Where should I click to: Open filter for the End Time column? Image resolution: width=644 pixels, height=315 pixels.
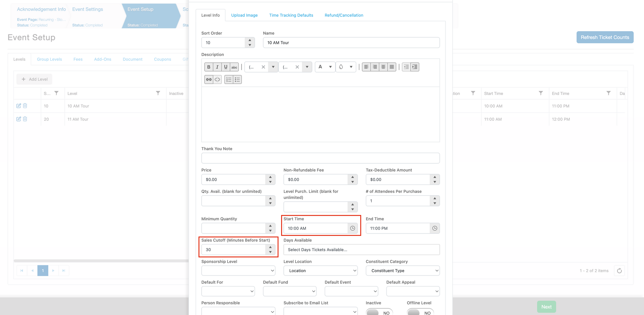(x=608, y=93)
